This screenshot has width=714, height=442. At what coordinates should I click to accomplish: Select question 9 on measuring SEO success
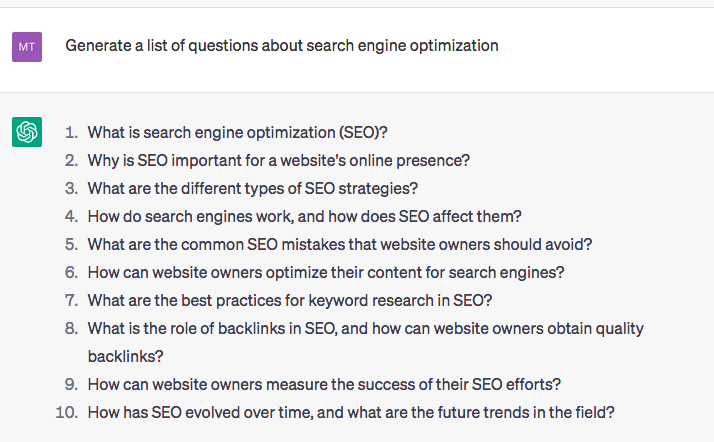click(324, 385)
